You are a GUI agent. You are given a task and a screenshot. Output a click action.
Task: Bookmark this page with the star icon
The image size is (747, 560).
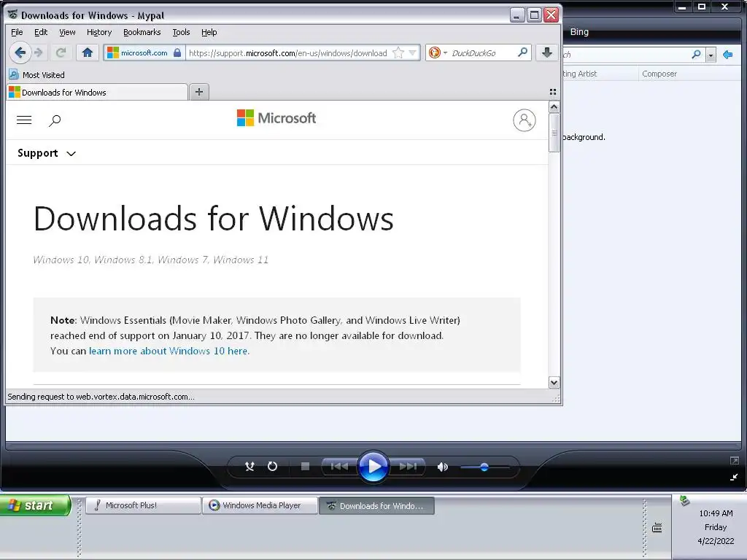pyautogui.click(x=398, y=52)
